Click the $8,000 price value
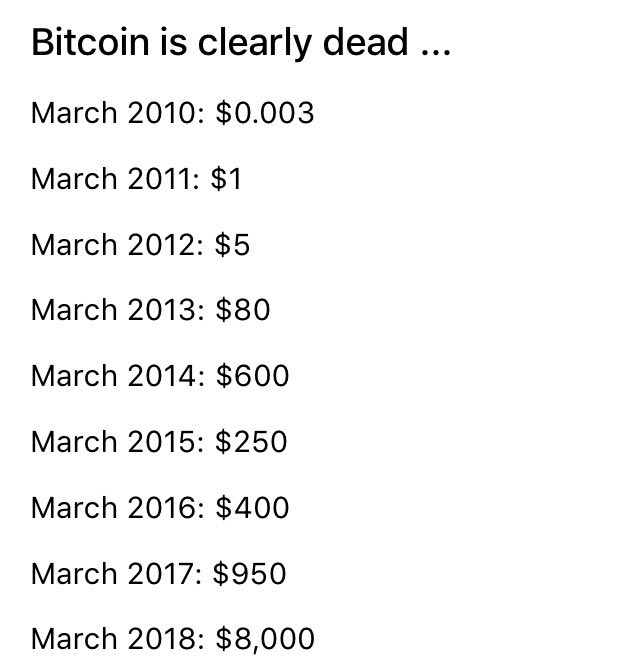Screen dimensions: 640x664 tap(265, 639)
